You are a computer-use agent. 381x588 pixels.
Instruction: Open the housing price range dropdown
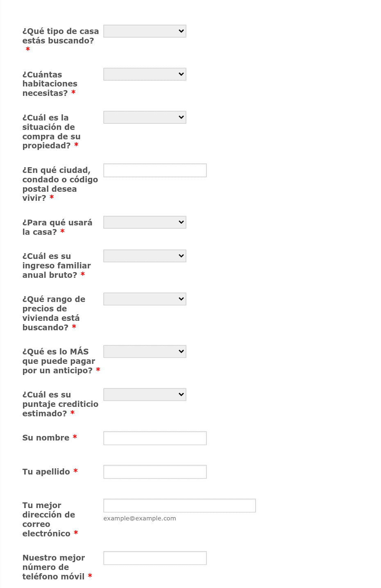coord(145,299)
